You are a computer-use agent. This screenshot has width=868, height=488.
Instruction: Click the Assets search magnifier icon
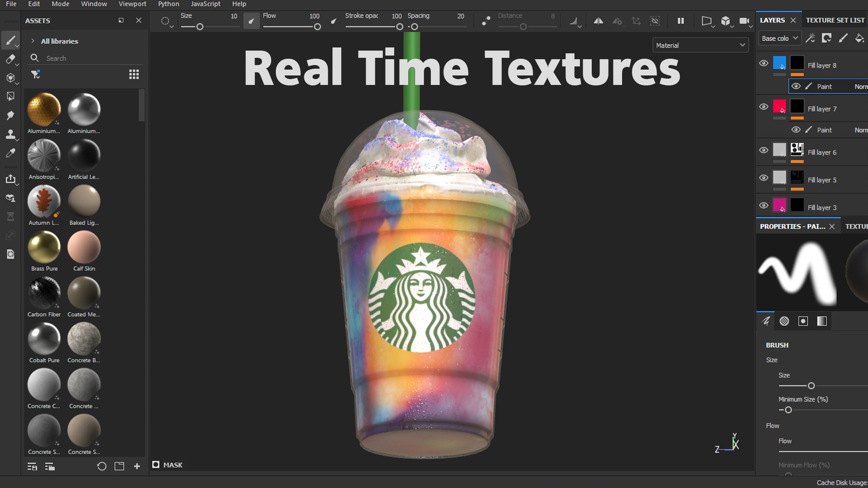34,58
